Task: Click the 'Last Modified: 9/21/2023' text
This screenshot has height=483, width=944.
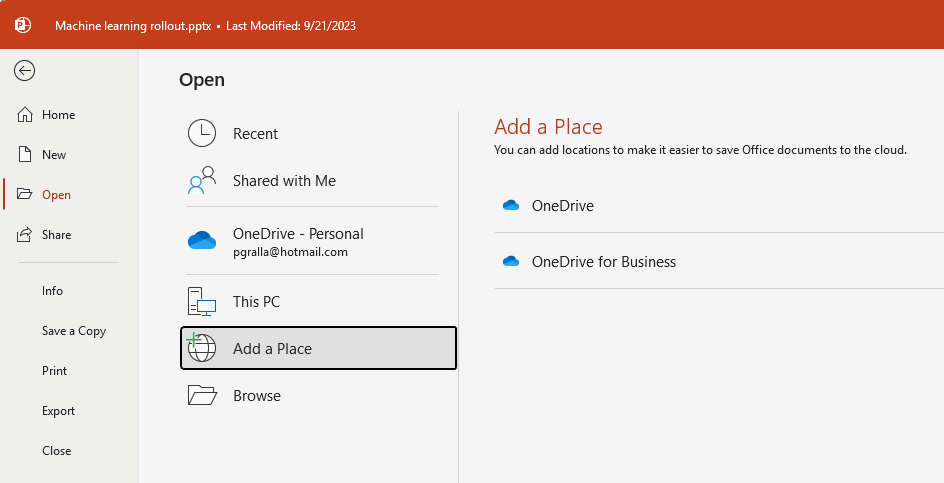Action: 291,26
